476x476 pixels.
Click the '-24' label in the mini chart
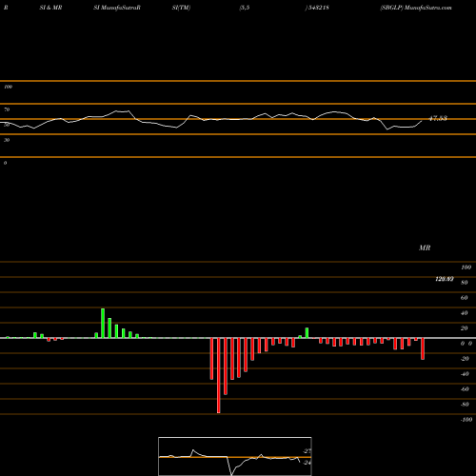(x=307, y=463)
